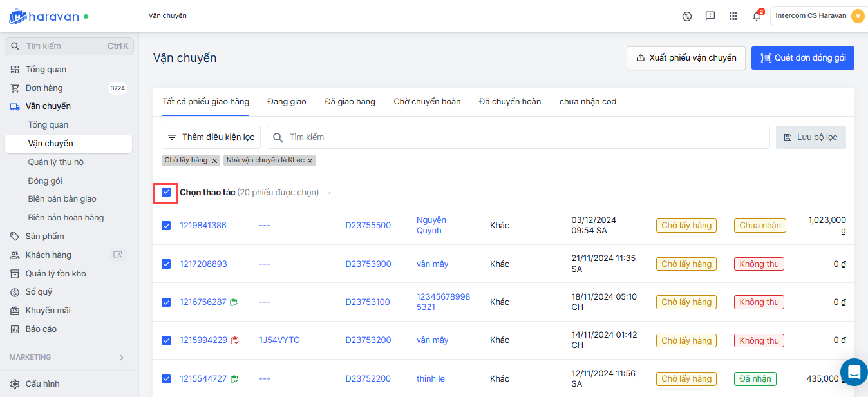Viewport: 868px width, 397px height.
Task: Remove the Nhà vận chuyển là Khác filter
Action: point(310,160)
